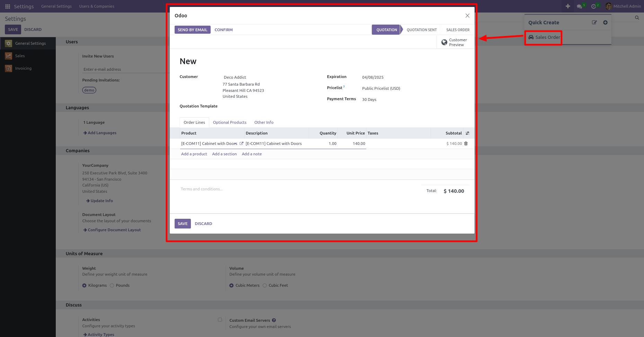Open the product dropdown for Cabinet with Doors

click(236, 144)
